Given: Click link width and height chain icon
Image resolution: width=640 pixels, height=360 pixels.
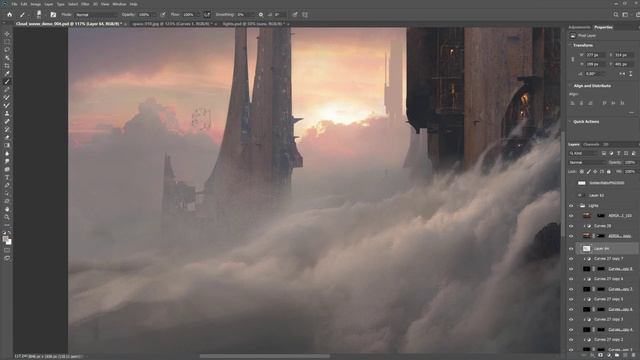Looking at the screenshot, I should click(573, 60).
